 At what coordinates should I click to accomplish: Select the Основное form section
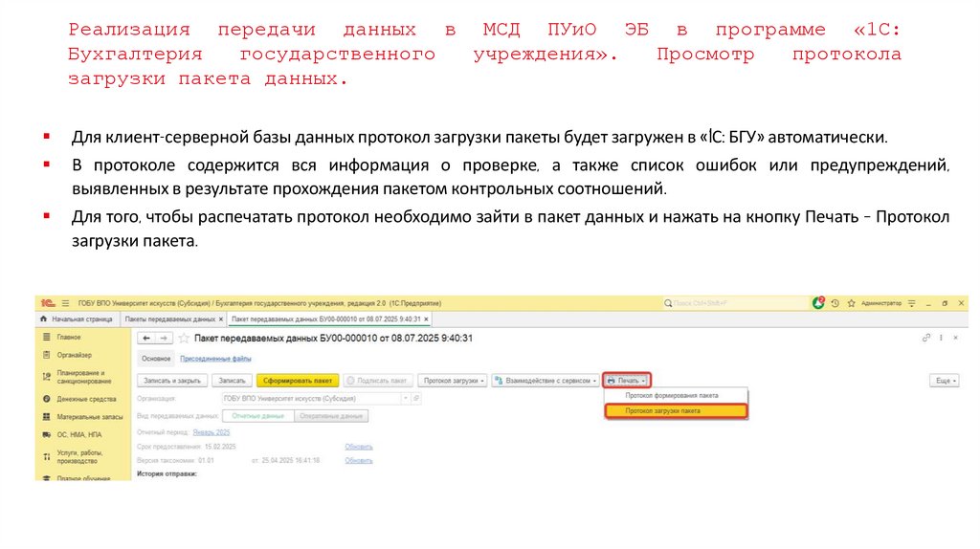[156, 359]
